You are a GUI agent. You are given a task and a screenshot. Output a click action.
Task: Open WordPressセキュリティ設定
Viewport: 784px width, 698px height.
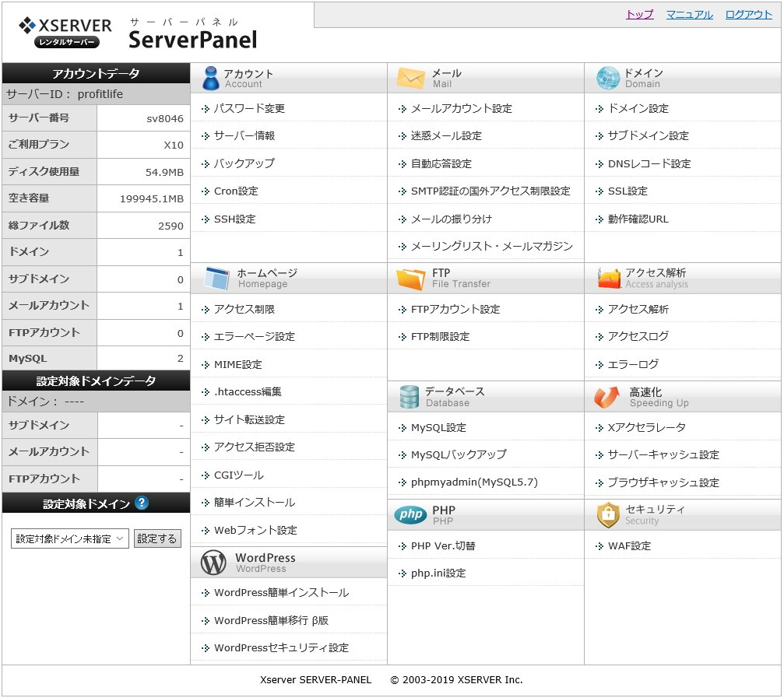[281, 647]
